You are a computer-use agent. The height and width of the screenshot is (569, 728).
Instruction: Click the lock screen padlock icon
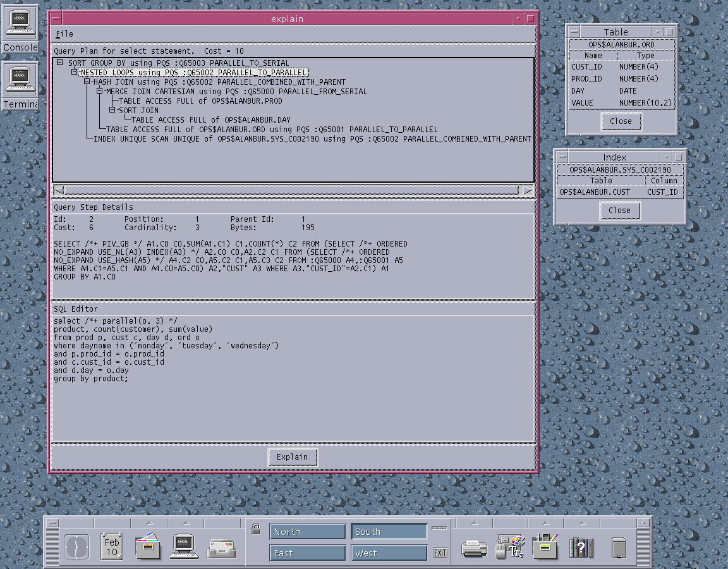click(256, 530)
